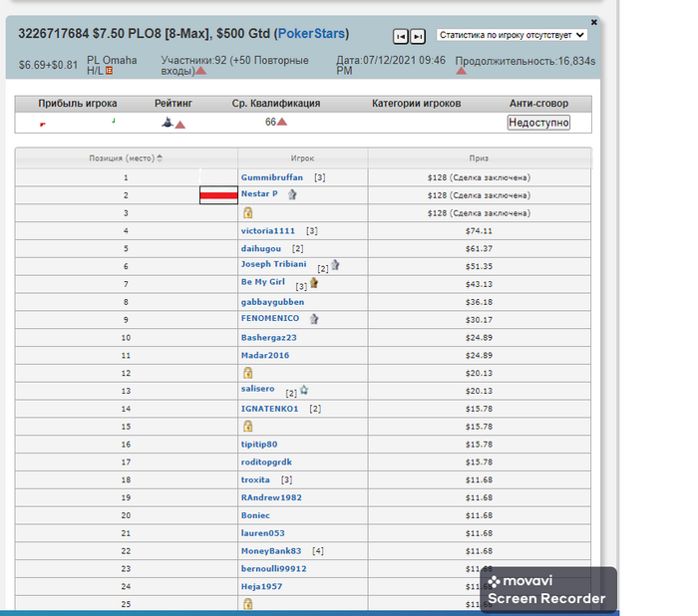
Task: Open Heja1957 player profile
Action: coord(261,587)
